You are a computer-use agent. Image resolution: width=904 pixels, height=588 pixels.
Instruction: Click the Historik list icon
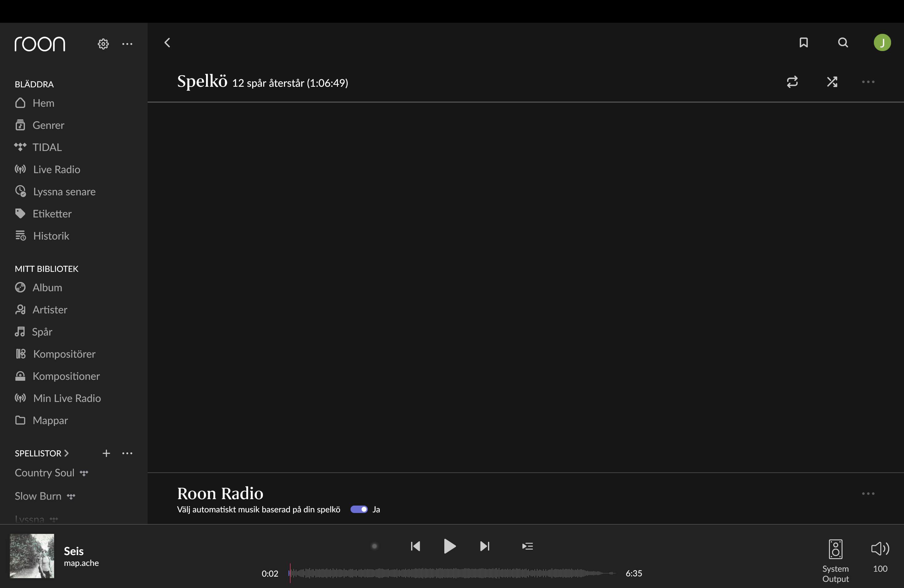(21, 236)
